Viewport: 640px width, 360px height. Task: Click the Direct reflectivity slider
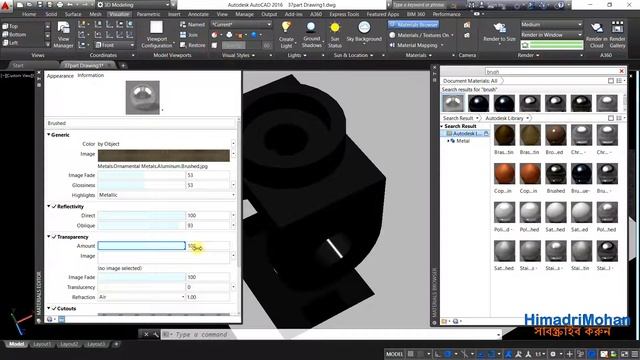[x=141, y=216]
